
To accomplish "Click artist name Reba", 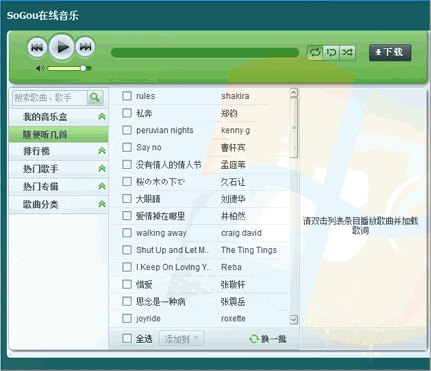I will (231, 267).
